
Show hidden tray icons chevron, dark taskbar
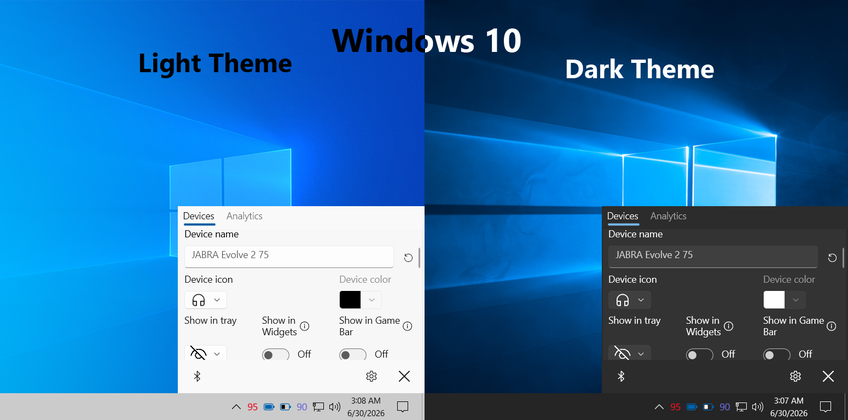[x=659, y=407]
